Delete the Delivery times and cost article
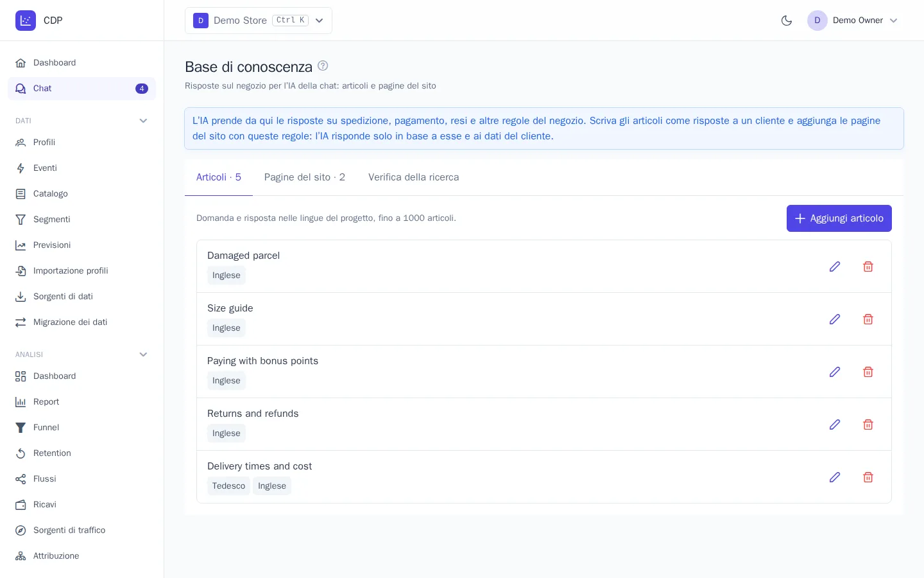The width and height of the screenshot is (924, 578). point(868,477)
